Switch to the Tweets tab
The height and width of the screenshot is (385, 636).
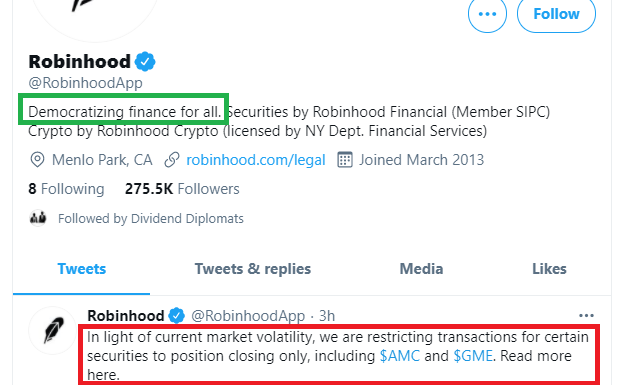(82, 269)
